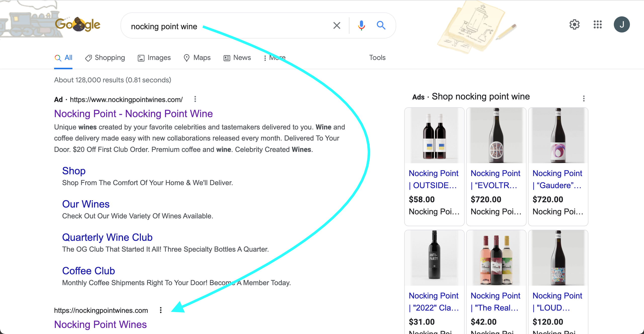The image size is (644, 334).
Task: Click the OUTSIDE wine bottles product thumbnail
Action: pos(434,136)
